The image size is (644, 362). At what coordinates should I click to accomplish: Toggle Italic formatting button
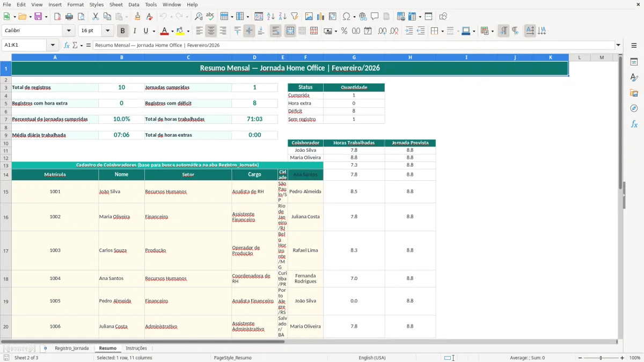[x=134, y=31]
